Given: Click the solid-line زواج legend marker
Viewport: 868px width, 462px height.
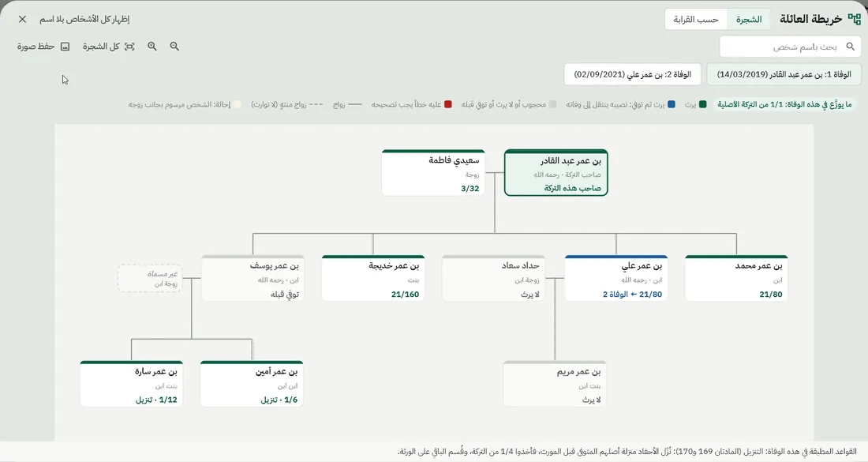Looking at the screenshot, I should coord(355,104).
